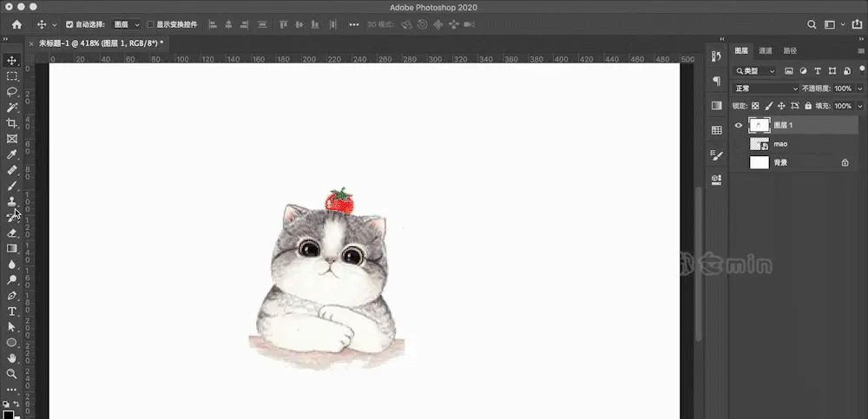Select the Gradient tool
The height and width of the screenshot is (419, 868).
point(11,248)
